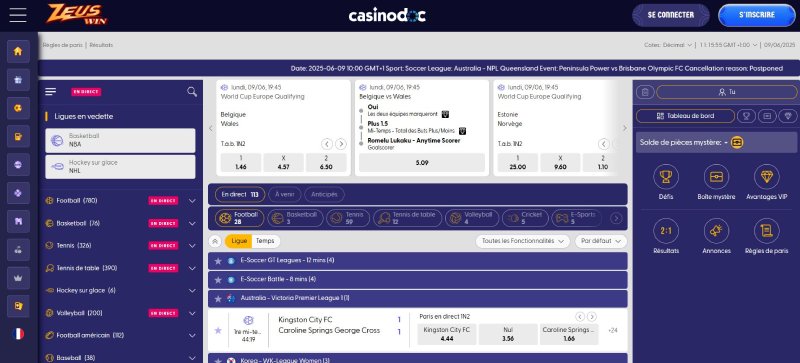The width and height of the screenshot is (800, 363).
Task: Click the S'INSCRIRE button
Action: pos(757,15)
